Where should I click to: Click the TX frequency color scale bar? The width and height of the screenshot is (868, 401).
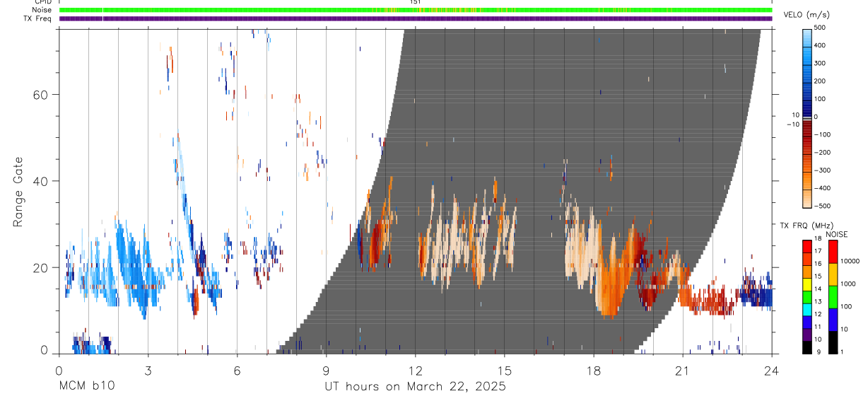pyautogui.click(x=808, y=296)
